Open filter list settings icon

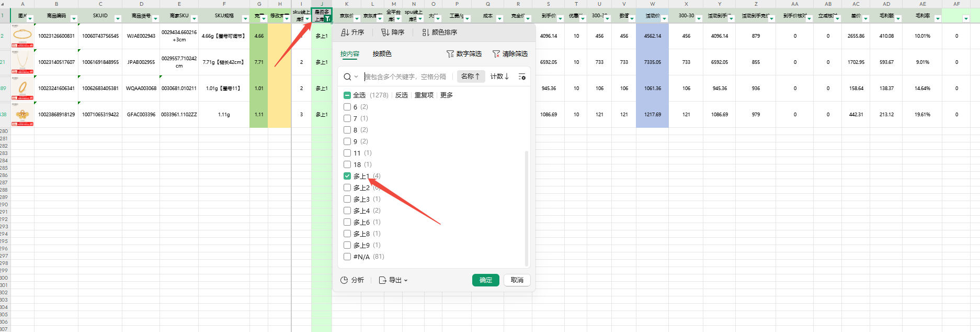pos(521,77)
